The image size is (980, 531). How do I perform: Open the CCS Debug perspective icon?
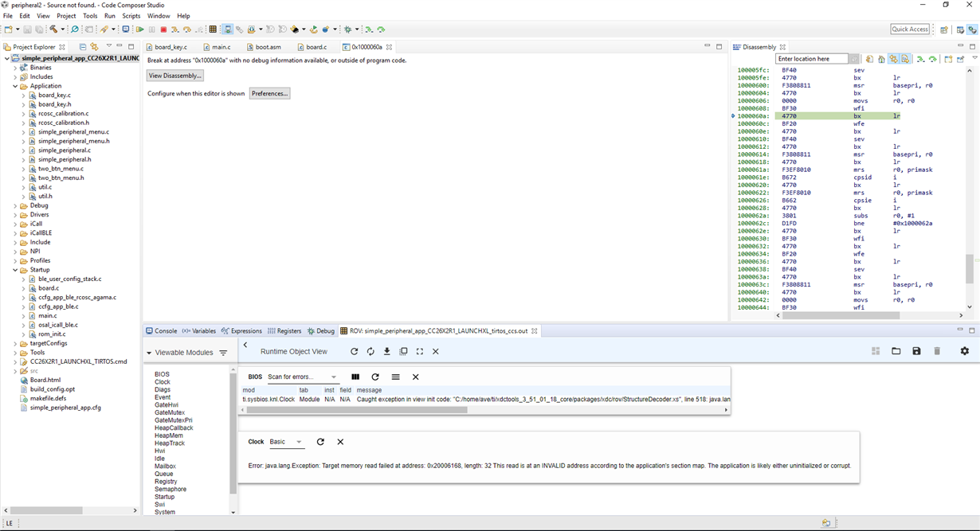973,29
